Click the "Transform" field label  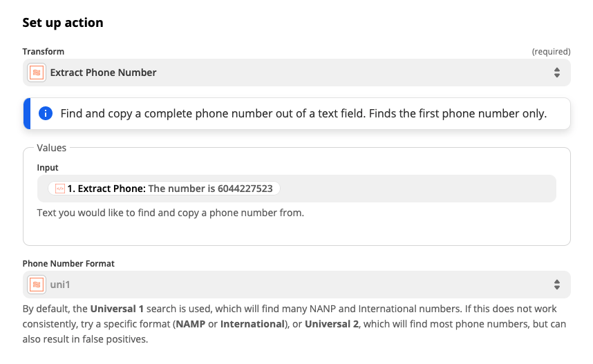44,51
